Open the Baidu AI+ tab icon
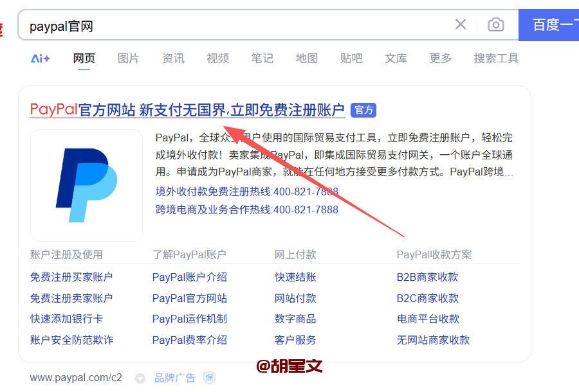The width and height of the screenshot is (579, 392). click(41, 58)
